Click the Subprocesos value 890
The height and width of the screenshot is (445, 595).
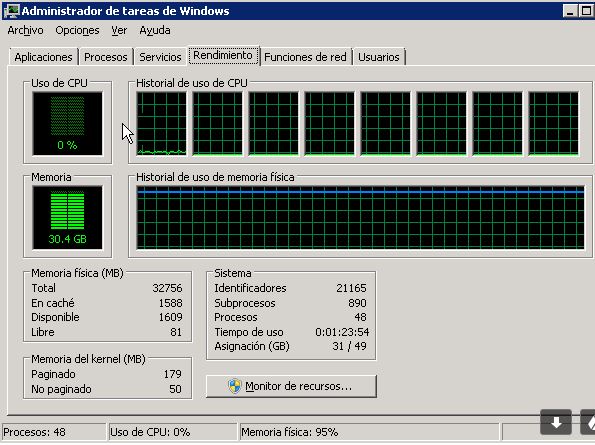pos(357,303)
